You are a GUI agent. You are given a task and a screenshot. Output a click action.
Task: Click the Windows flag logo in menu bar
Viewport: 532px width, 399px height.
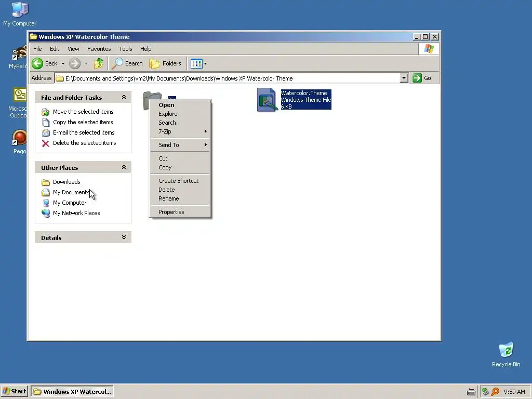coord(429,49)
